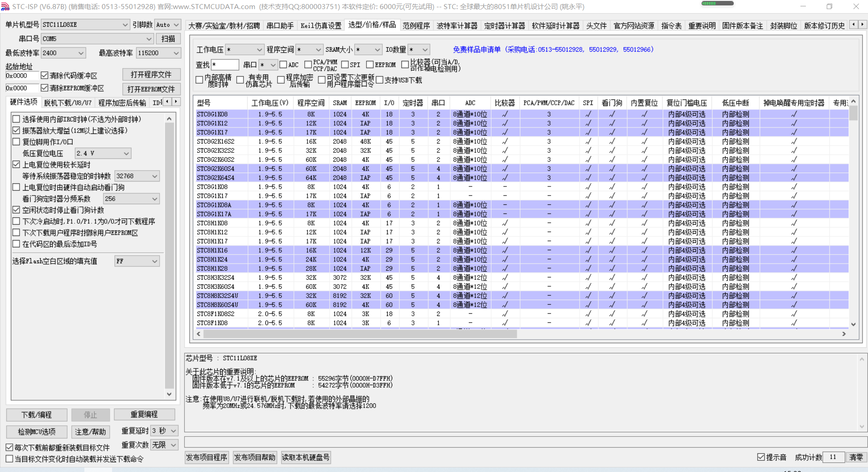Click the chip table vertical scrollbar thumb
The height and width of the screenshot is (472, 868).
[853, 113]
